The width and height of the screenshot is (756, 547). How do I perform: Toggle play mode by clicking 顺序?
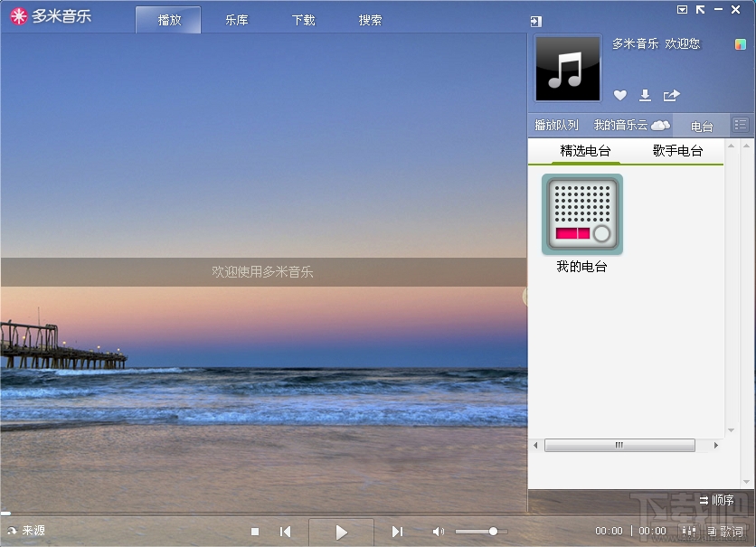point(721,500)
